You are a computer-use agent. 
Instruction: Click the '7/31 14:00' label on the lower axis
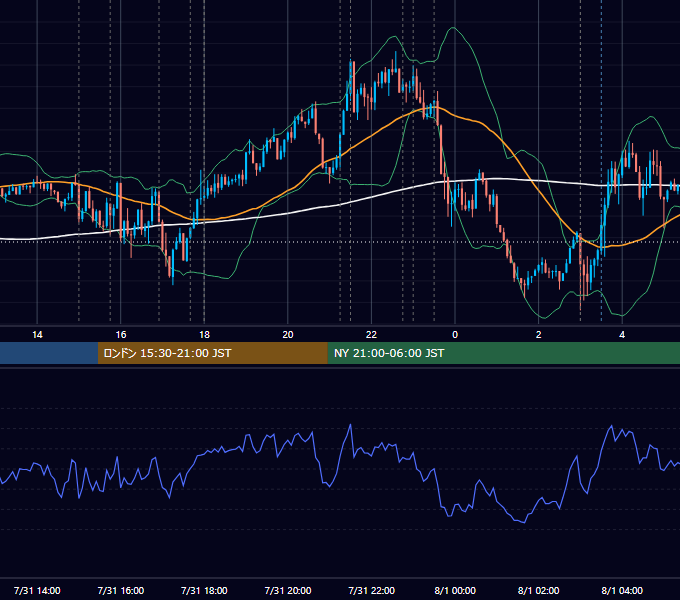click(x=37, y=590)
